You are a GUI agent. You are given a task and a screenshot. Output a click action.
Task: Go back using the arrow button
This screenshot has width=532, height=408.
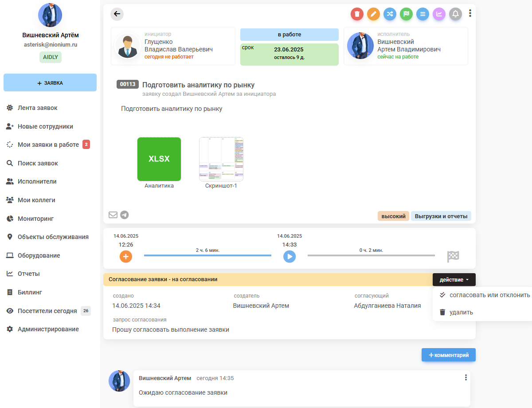click(x=117, y=14)
